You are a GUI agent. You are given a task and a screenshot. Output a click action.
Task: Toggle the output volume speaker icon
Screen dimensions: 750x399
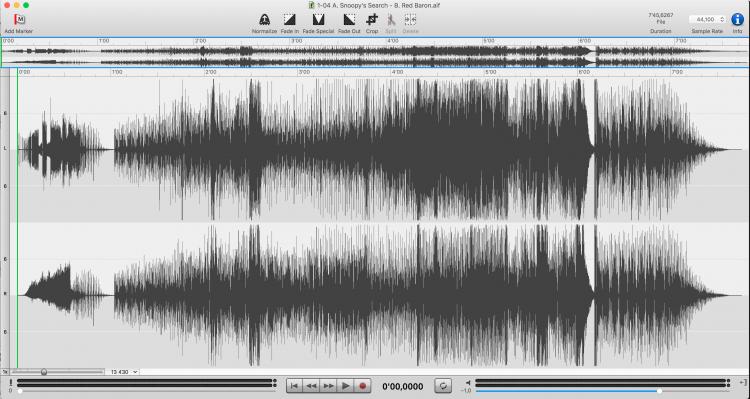[x=468, y=382]
